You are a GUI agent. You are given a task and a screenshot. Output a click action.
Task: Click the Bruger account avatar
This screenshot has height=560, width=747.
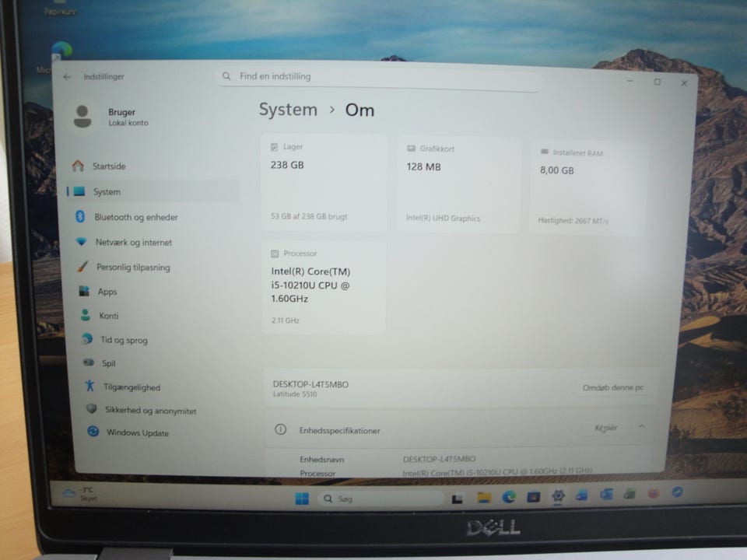pyautogui.click(x=82, y=117)
